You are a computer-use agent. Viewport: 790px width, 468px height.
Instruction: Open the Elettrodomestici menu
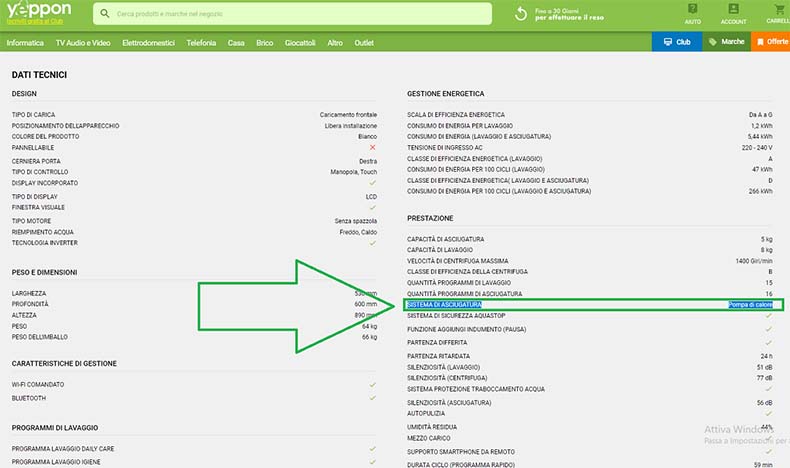[149, 43]
